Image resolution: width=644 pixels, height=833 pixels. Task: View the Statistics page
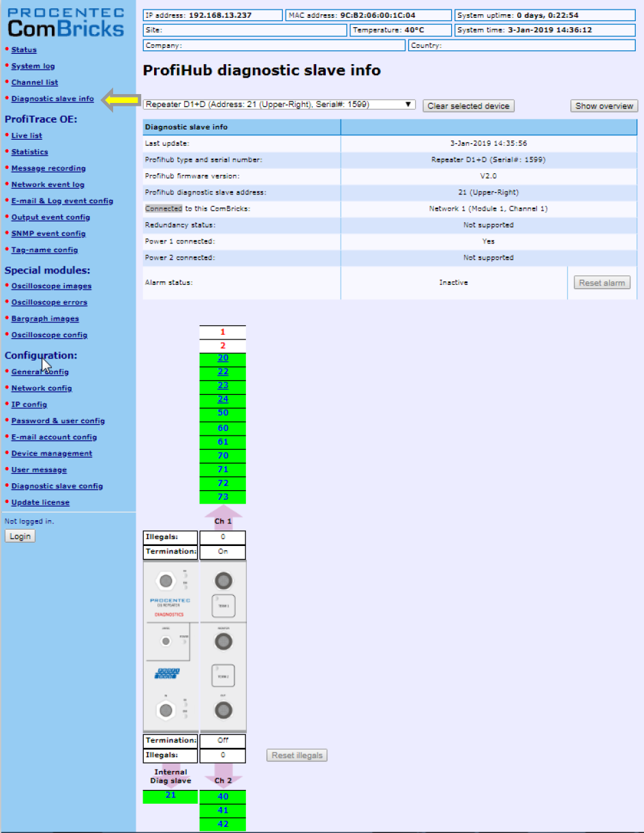[x=29, y=152]
